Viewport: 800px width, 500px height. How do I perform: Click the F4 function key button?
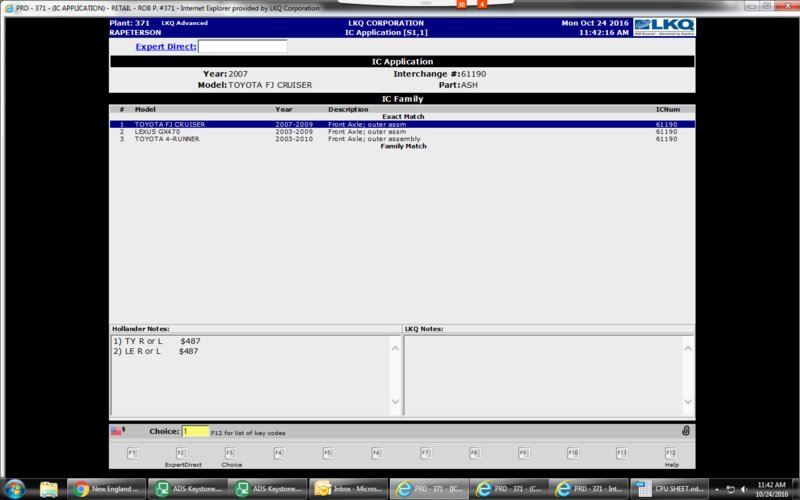(x=279, y=453)
